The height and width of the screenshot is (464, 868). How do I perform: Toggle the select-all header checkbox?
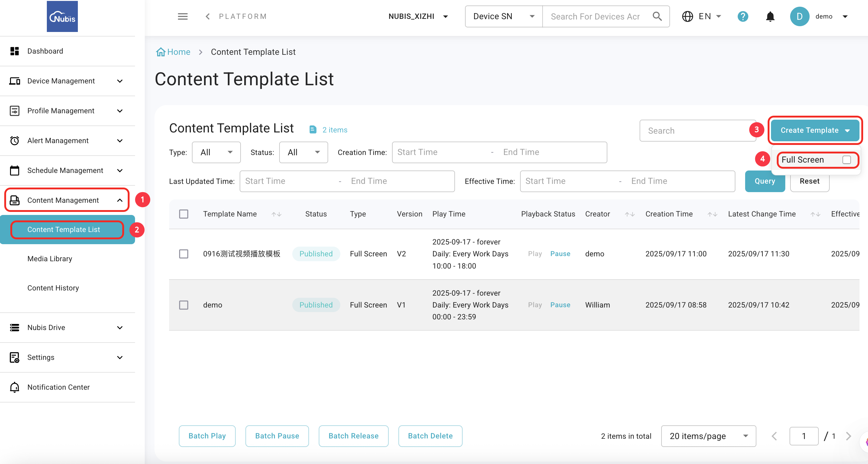184,214
